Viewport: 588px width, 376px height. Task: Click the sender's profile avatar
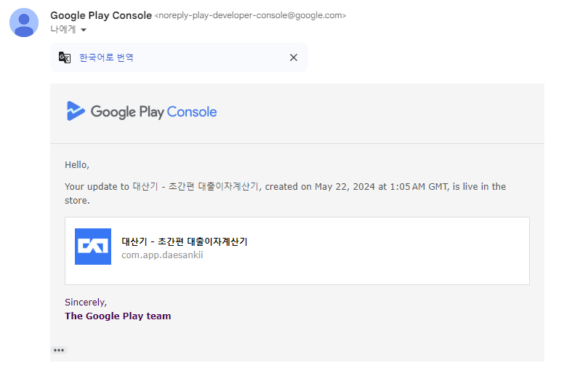tap(24, 23)
